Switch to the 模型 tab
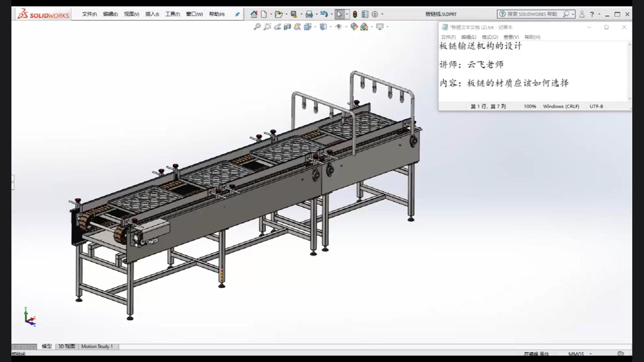 point(47,346)
